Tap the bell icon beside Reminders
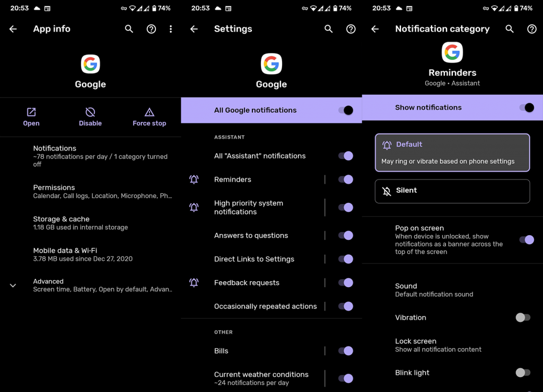 (194, 179)
